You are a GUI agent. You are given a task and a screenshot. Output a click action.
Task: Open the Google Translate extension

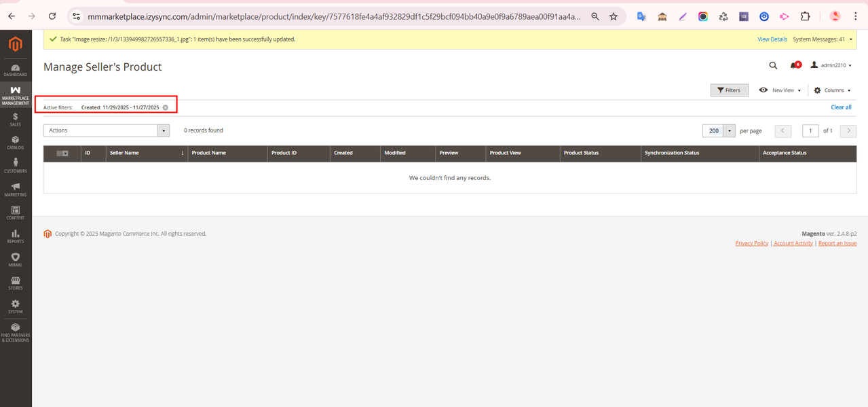(x=641, y=16)
